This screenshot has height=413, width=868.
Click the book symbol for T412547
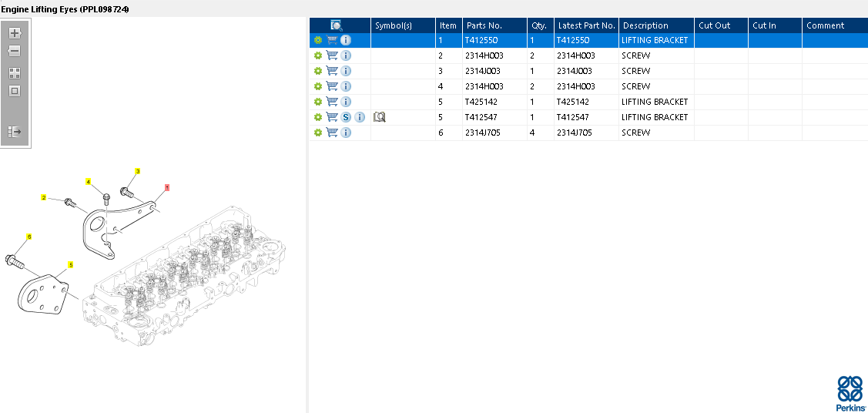[x=379, y=117]
